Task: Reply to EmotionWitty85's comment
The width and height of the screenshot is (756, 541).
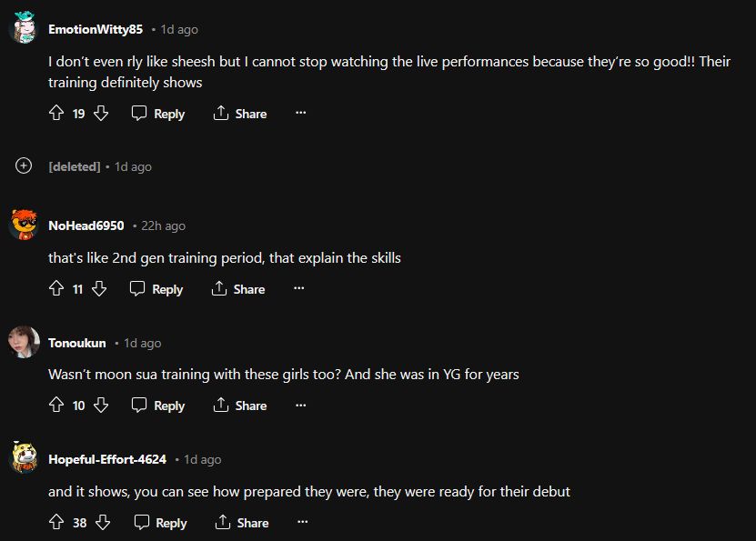Action: tap(158, 114)
